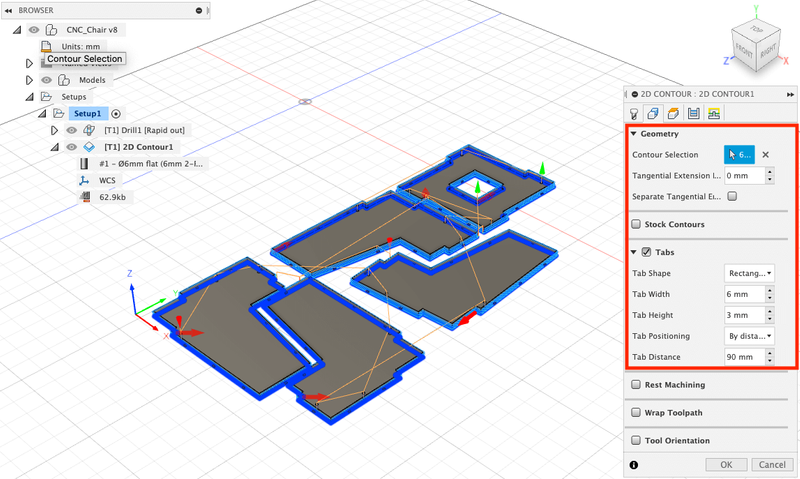Switch to the Heights tab icon

coord(673,114)
